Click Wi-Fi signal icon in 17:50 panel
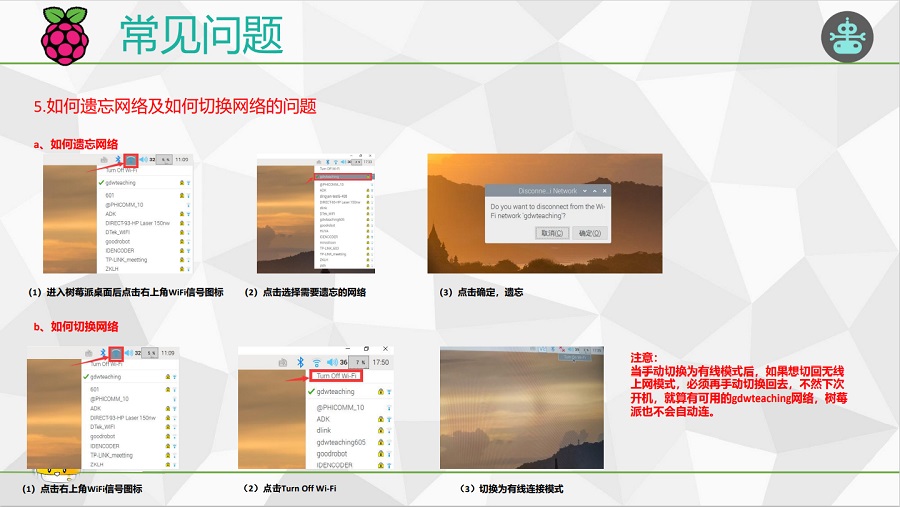Screen dimensions: 900x507 click(315, 361)
